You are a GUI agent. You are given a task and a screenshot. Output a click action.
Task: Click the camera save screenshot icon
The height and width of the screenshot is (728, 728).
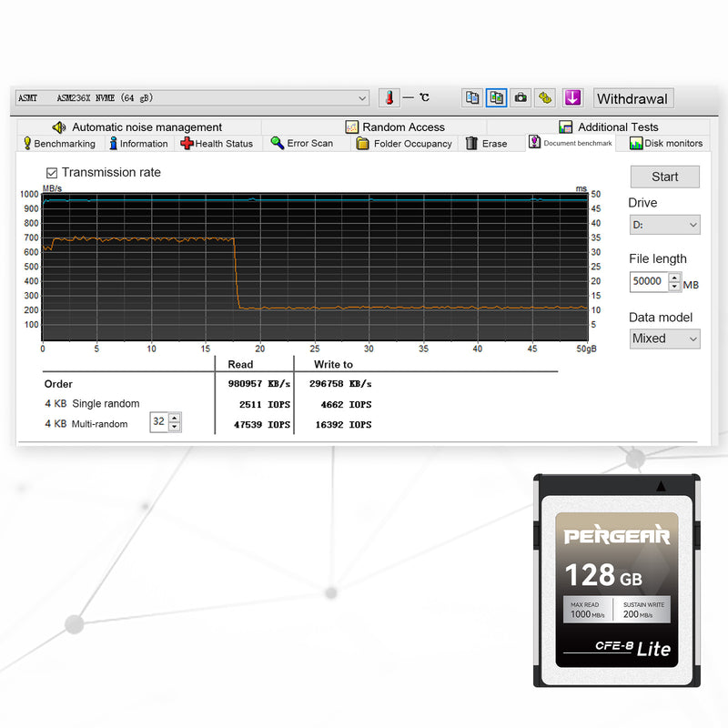(x=521, y=98)
